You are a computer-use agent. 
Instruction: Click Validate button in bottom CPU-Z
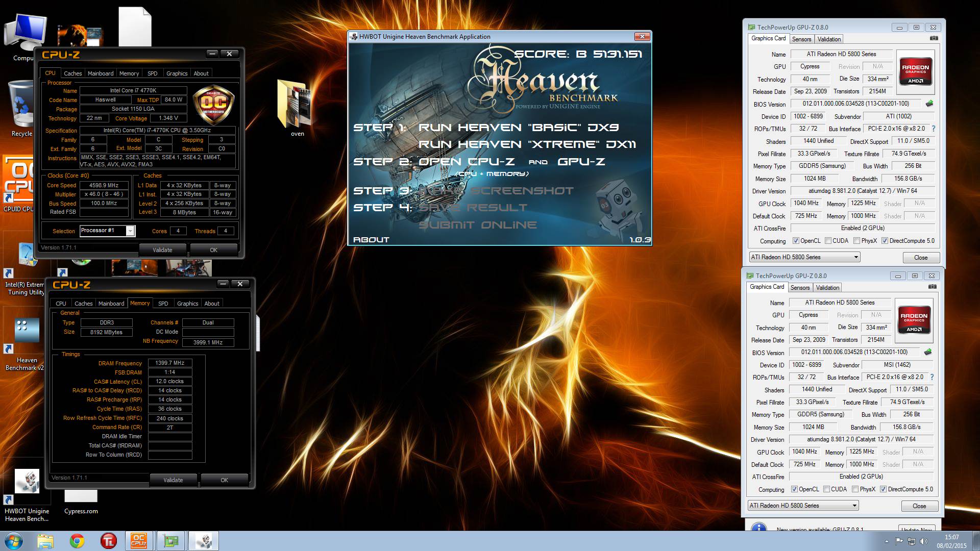(173, 480)
